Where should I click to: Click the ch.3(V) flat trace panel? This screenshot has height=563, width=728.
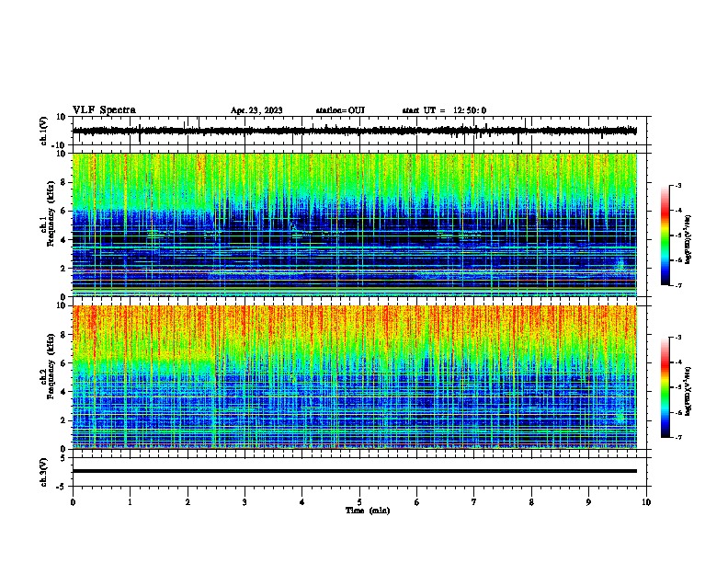point(361,472)
